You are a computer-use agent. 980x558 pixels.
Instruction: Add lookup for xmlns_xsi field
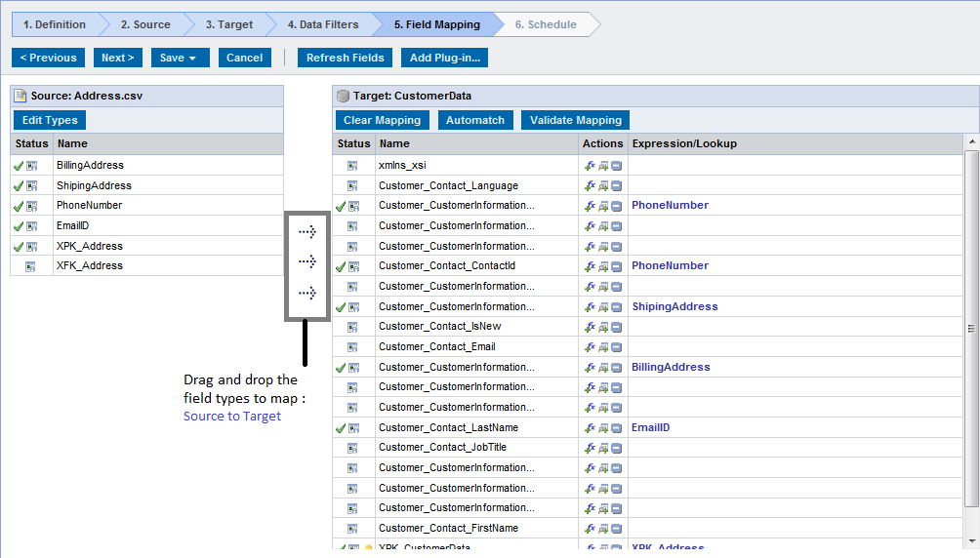603,166
